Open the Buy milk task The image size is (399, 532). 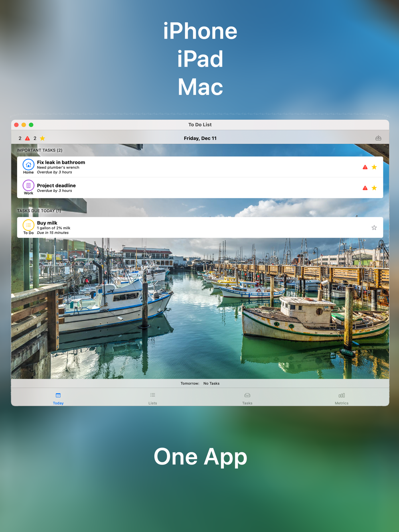tap(200, 227)
